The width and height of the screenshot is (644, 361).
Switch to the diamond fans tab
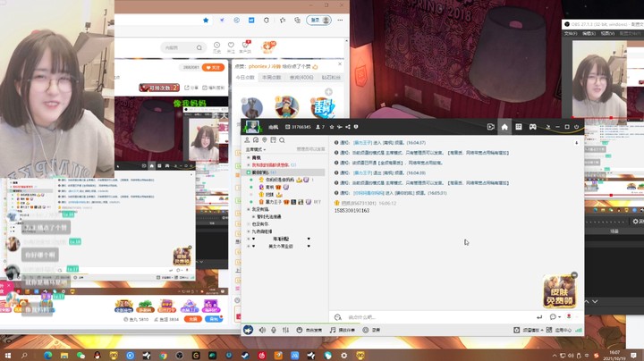click(x=331, y=78)
